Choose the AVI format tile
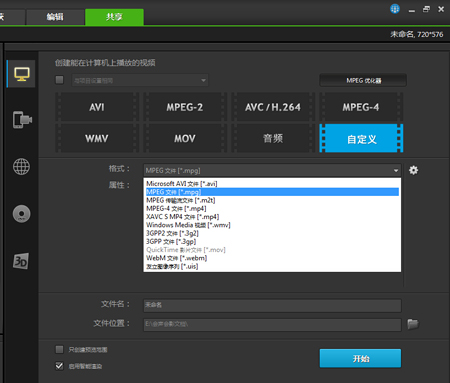This screenshot has height=383, width=450. [x=97, y=107]
